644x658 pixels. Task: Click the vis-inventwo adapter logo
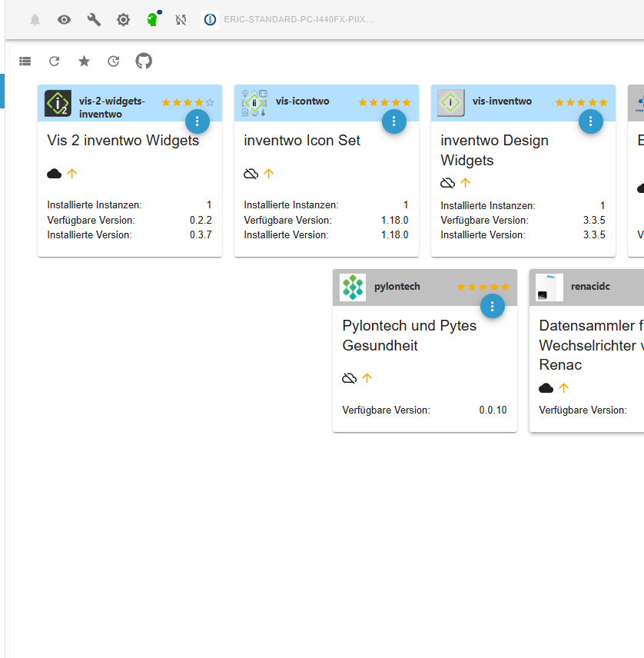[451, 103]
